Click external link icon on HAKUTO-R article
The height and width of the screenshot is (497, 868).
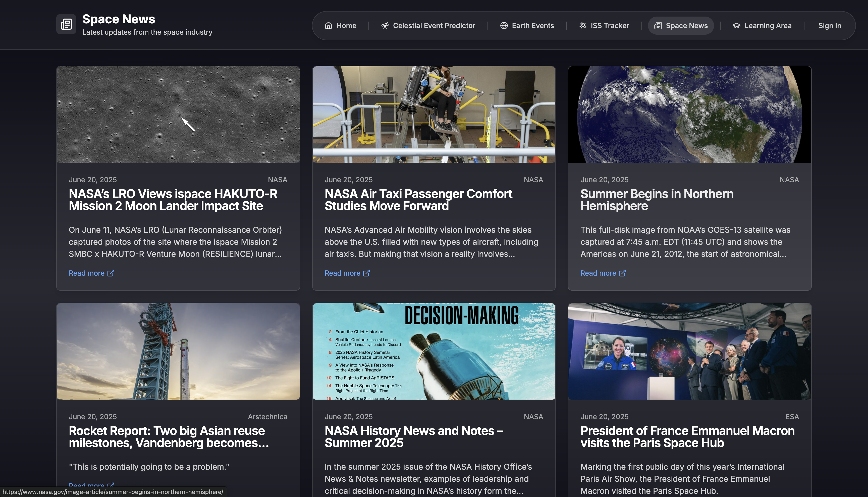click(111, 273)
